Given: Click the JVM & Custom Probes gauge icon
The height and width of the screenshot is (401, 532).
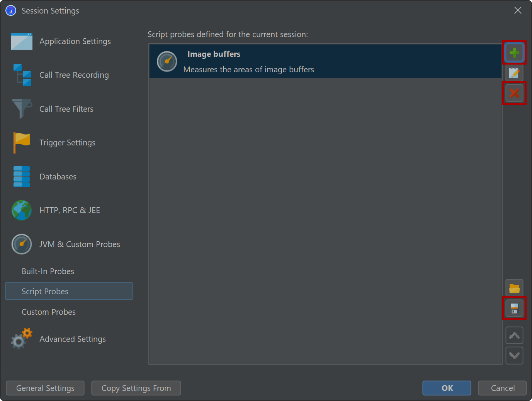Looking at the screenshot, I should coord(22,244).
